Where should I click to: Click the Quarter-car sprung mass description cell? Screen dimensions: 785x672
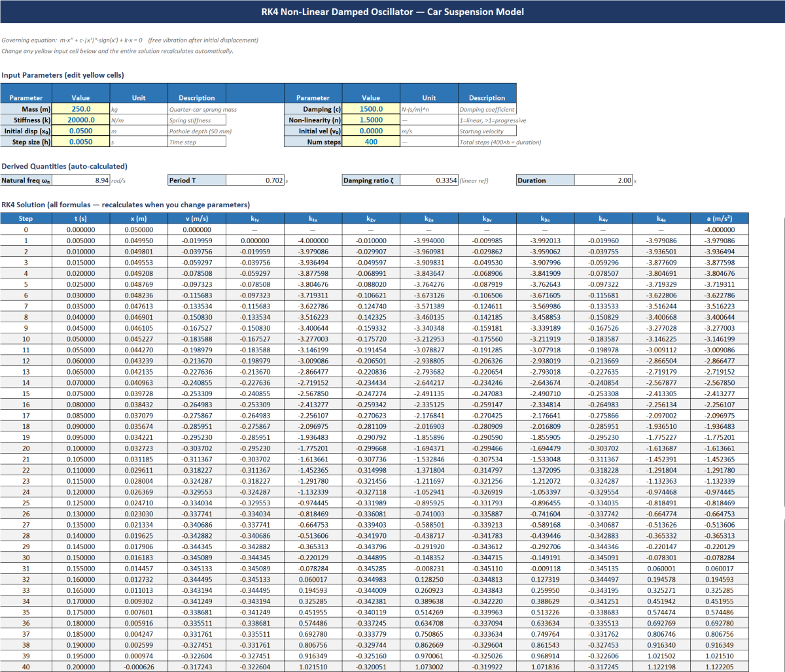coord(196,109)
